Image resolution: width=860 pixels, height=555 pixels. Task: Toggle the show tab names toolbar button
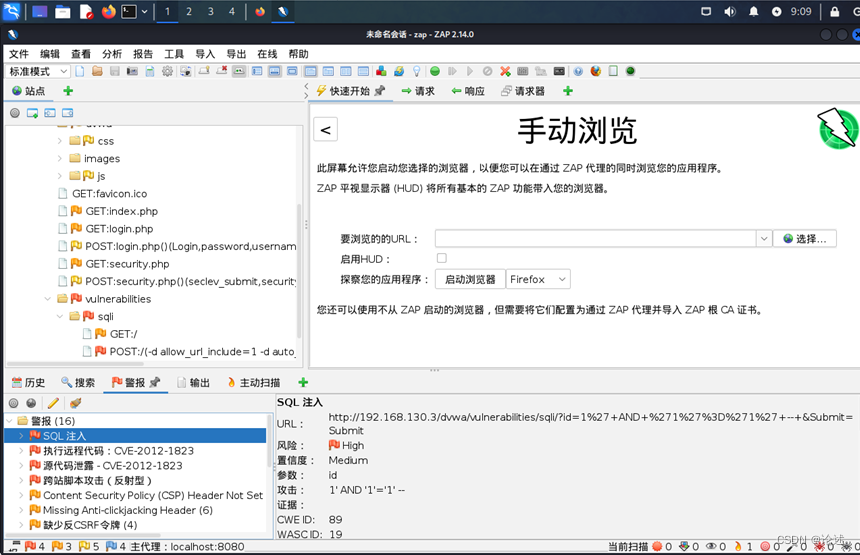239,71
